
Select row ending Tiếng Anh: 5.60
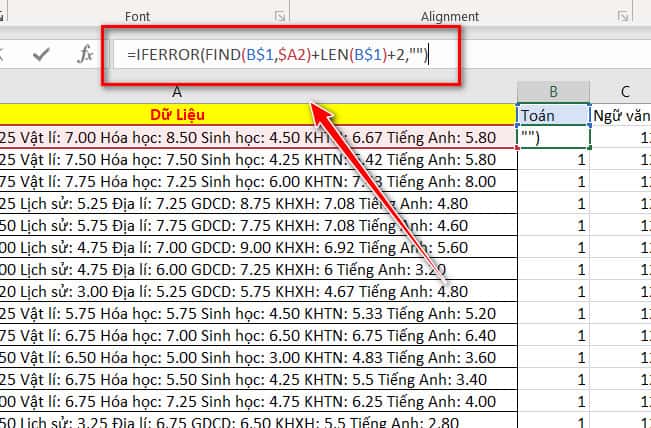click(257, 248)
